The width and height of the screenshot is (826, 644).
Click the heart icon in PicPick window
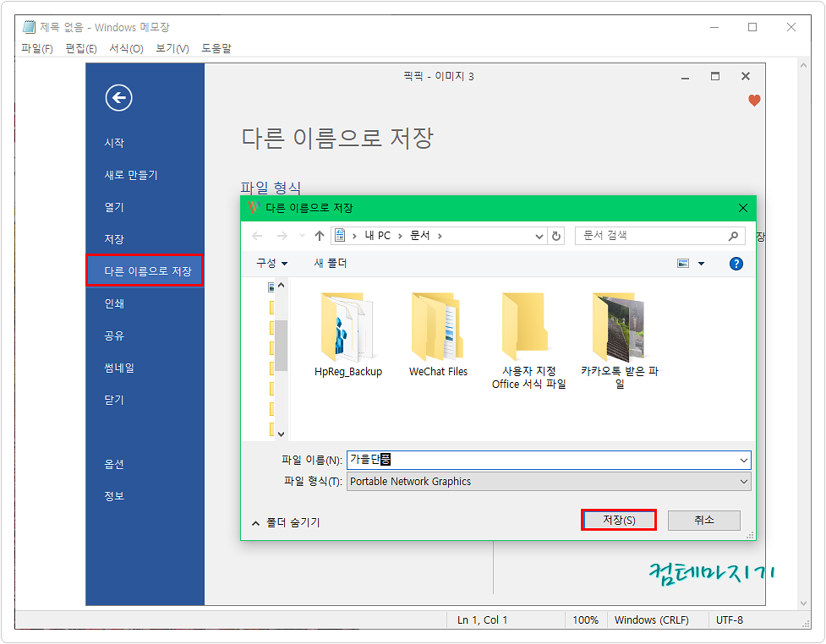[754, 100]
